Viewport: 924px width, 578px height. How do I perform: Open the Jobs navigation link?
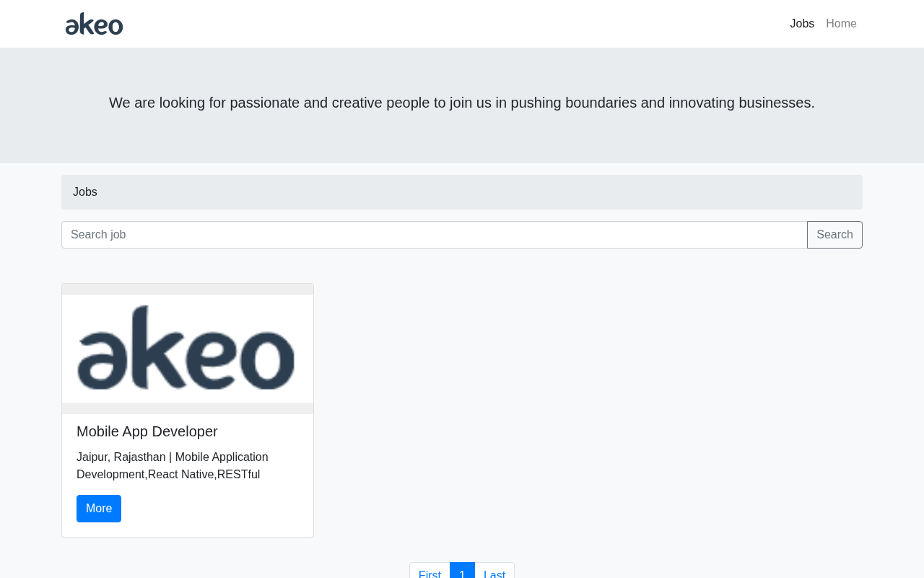(x=802, y=24)
